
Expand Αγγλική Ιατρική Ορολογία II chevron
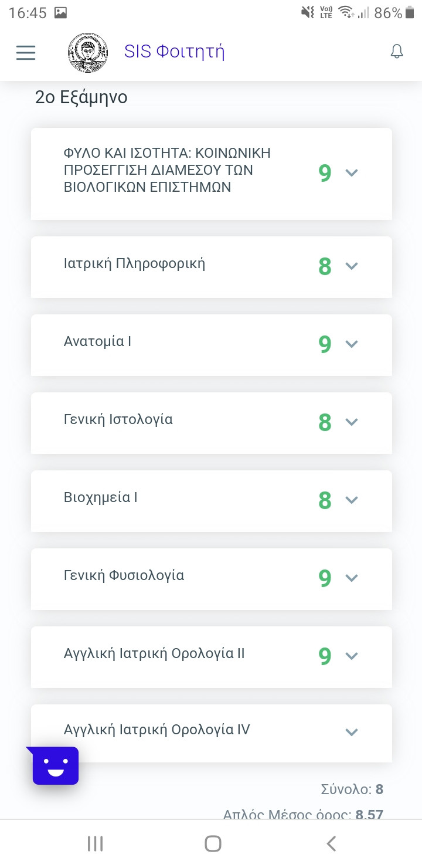(x=352, y=656)
